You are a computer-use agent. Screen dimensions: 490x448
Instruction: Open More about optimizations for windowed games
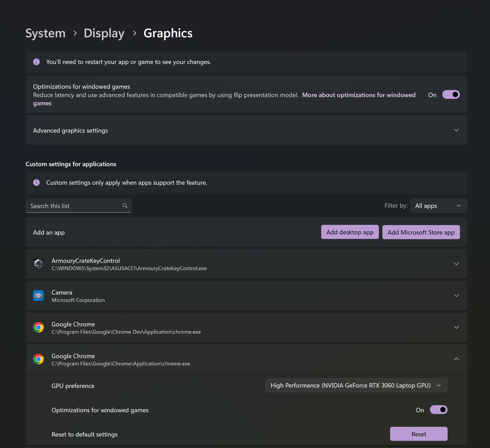pos(359,95)
